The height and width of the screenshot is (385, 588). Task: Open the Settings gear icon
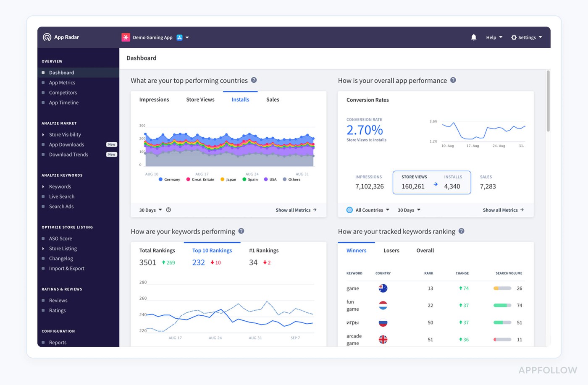tap(514, 37)
